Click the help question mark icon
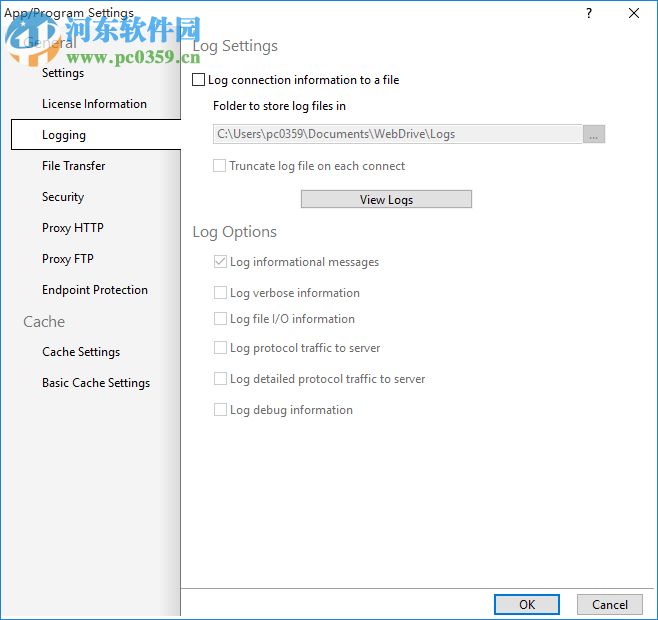This screenshot has height=620, width=658. click(589, 13)
